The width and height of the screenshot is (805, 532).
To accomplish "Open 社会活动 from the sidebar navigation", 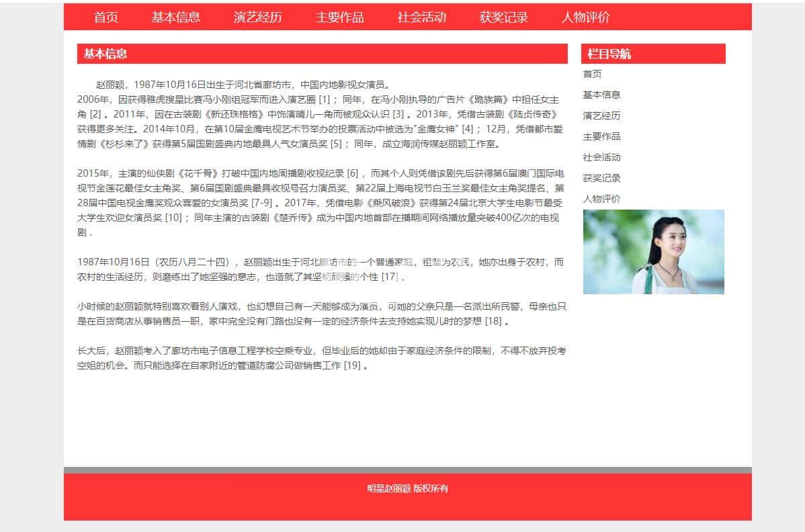I will click(601, 157).
